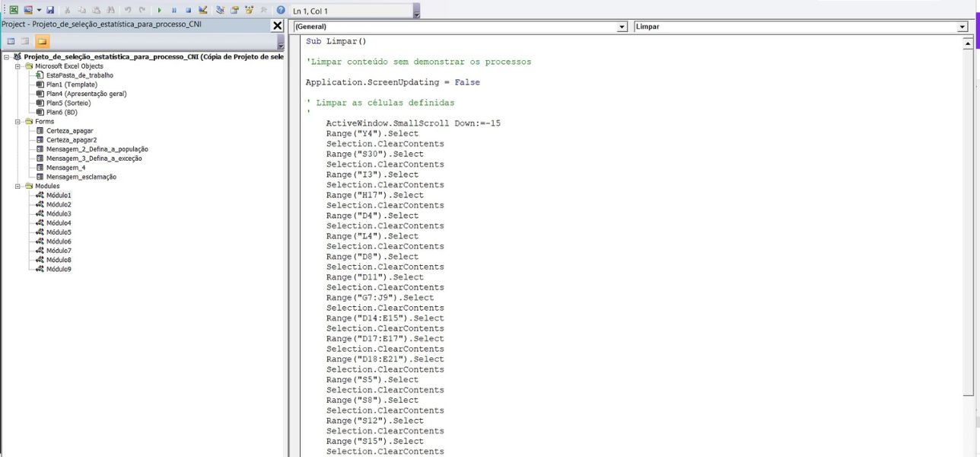Viewport: 980px width, 457px height.
Task: Click the Range("Y4").Select code line
Action: pyautogui.click(x=372, y=133)
